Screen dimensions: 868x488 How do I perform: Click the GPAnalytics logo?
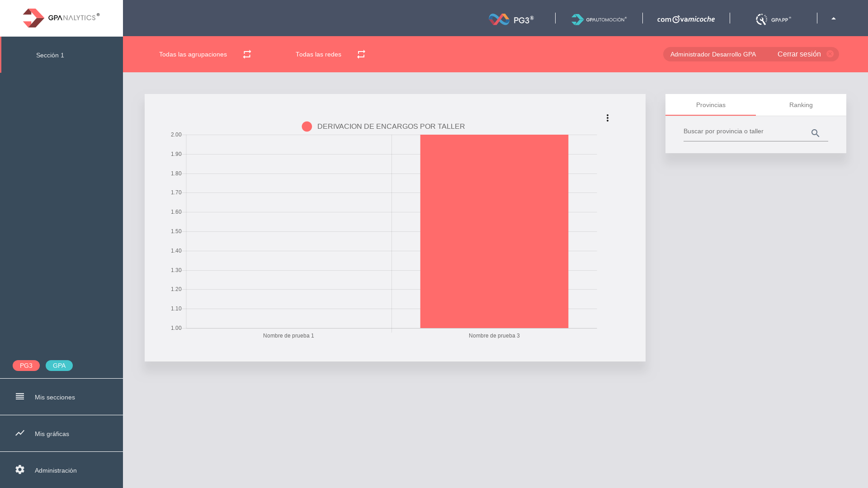pyautogui.click(x=61, y=18)
